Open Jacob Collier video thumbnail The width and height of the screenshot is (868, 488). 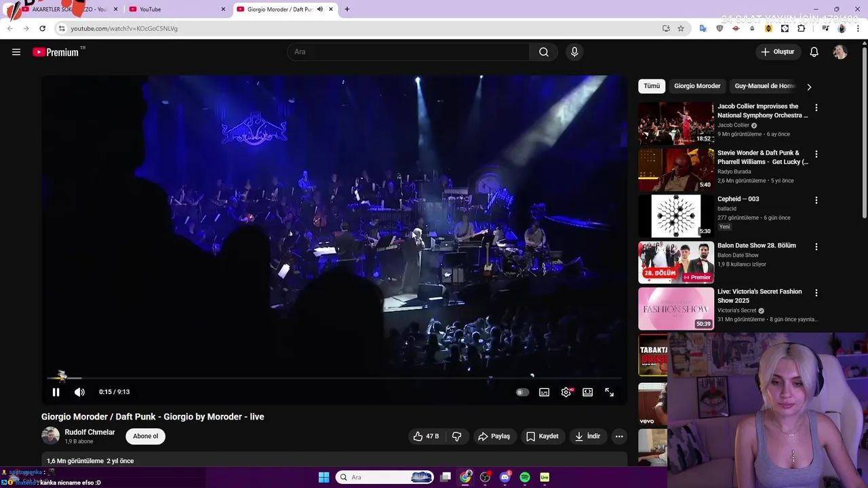click(x=676, y=123)
